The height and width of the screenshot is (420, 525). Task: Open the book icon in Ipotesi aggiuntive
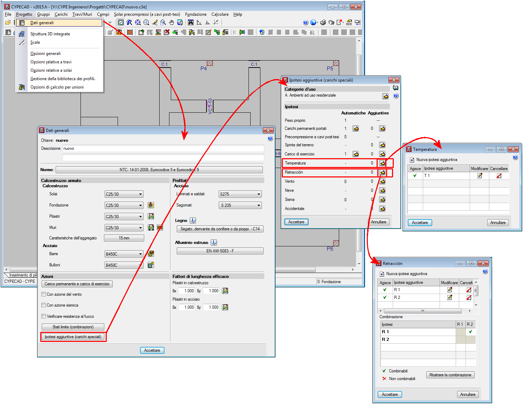pos(395,88)
